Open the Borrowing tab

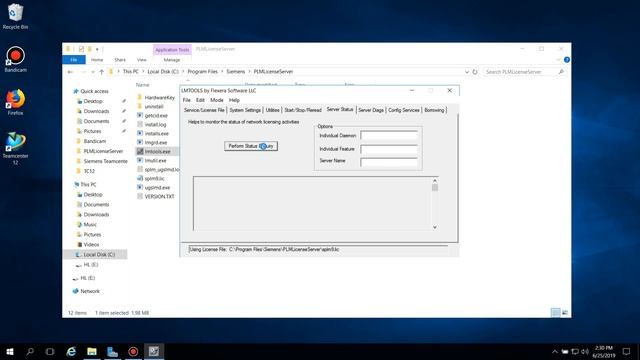[434, 110]
